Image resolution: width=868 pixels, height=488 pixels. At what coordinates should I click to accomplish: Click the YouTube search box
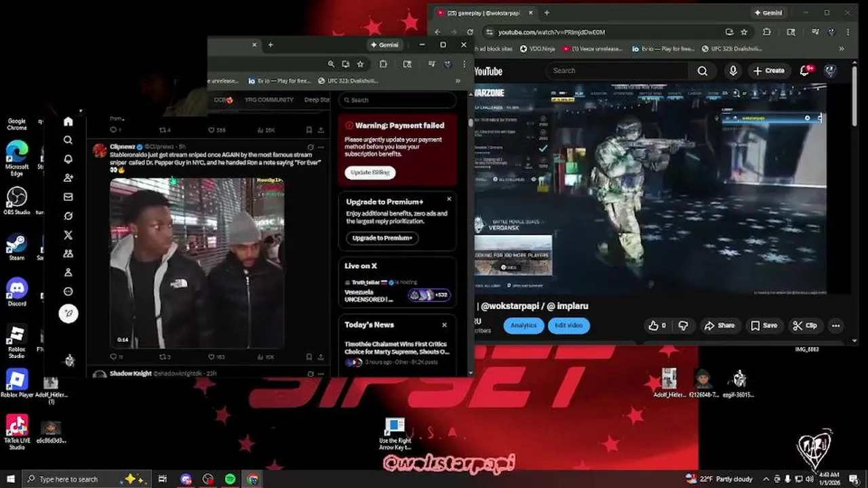coord(617,70)
